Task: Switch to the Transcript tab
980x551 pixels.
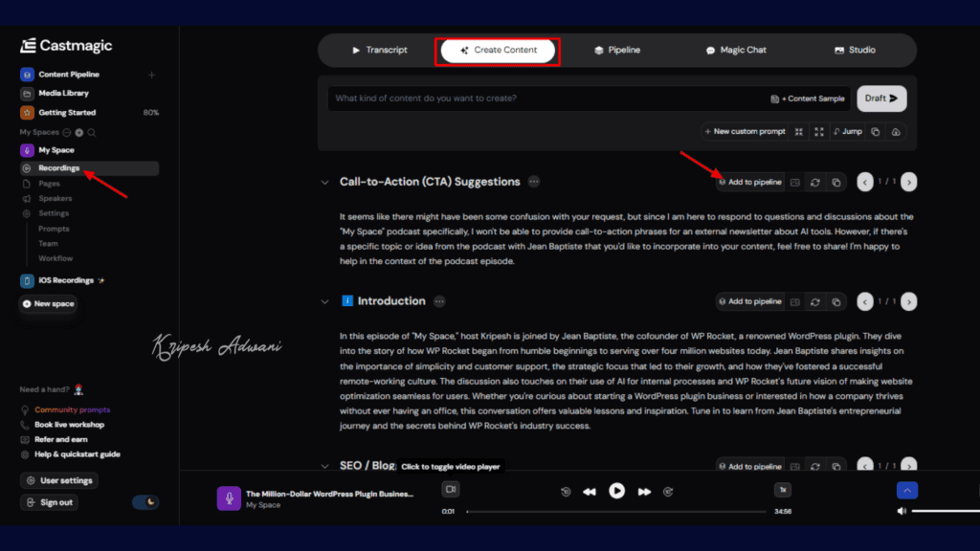Action: (381, 49)
